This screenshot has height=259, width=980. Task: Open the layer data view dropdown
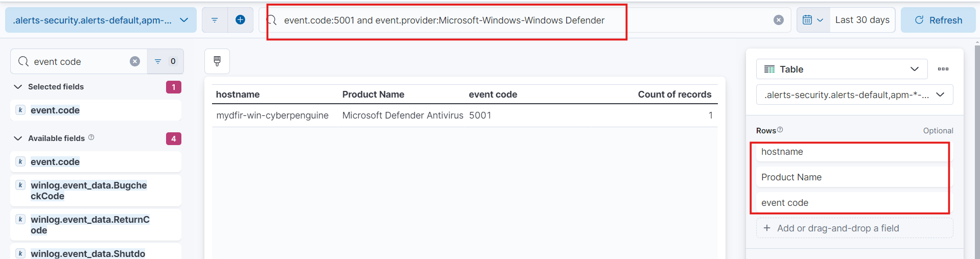[854, 95]
